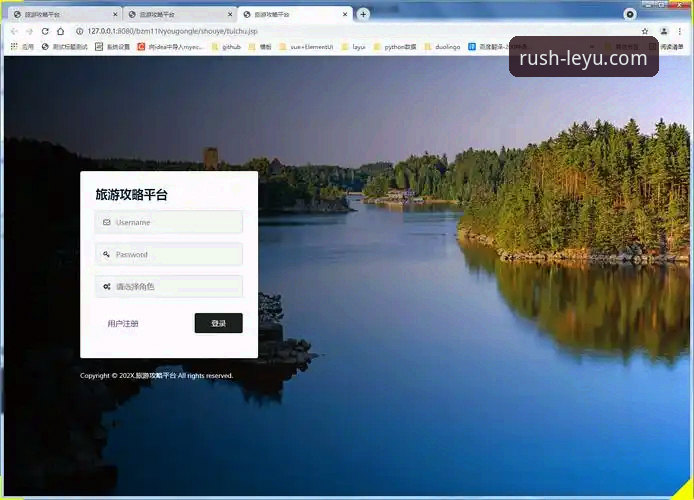Screen dimensions: 694x500
Task: Click the key icon in Password field
Action: (106, 254)
